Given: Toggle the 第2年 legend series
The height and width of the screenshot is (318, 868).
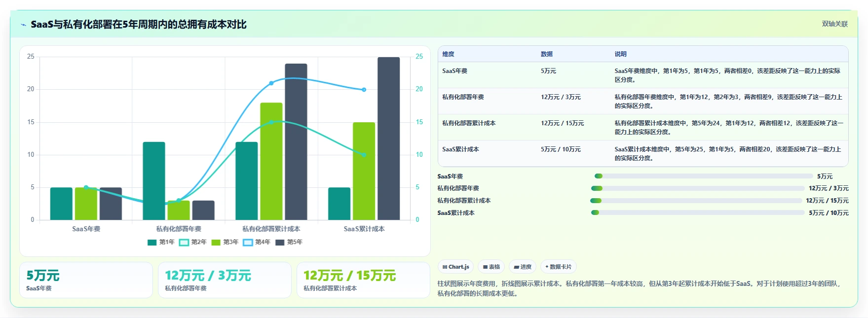Looking at the screenshot, I should pyautogui.click(x=193, y=242).
